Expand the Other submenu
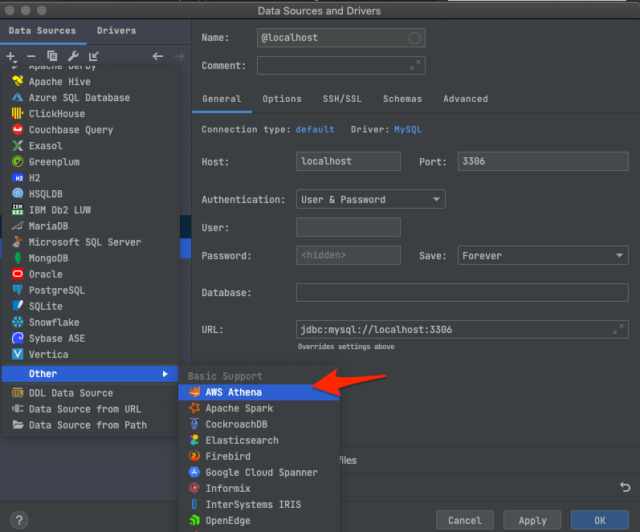 [90, 374]
